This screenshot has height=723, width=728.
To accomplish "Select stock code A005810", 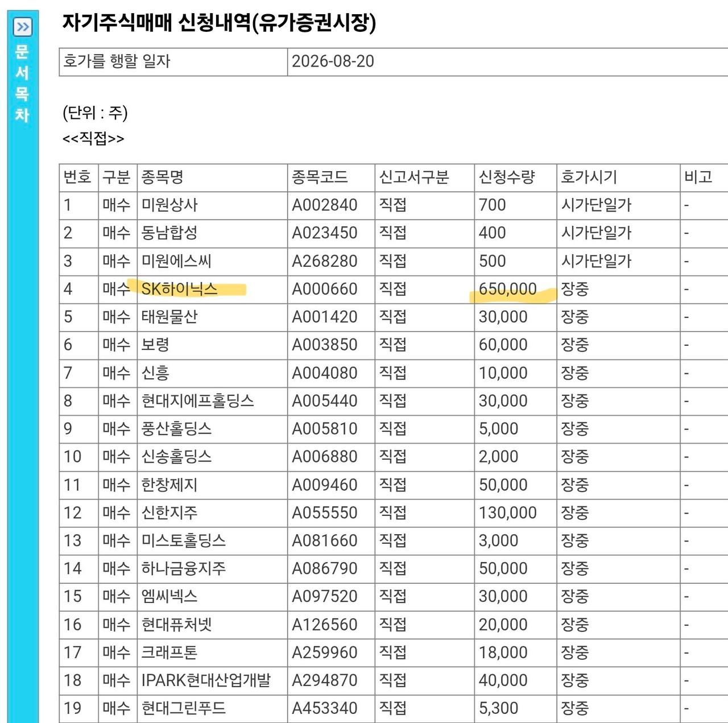I will [x=325, y=429].
